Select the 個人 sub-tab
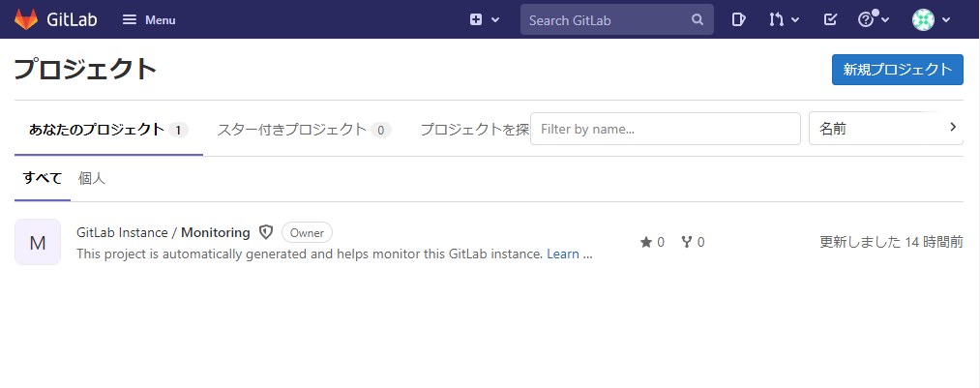Image resolution: width=980 pixels, height=388 pixels. coord(92,178)
